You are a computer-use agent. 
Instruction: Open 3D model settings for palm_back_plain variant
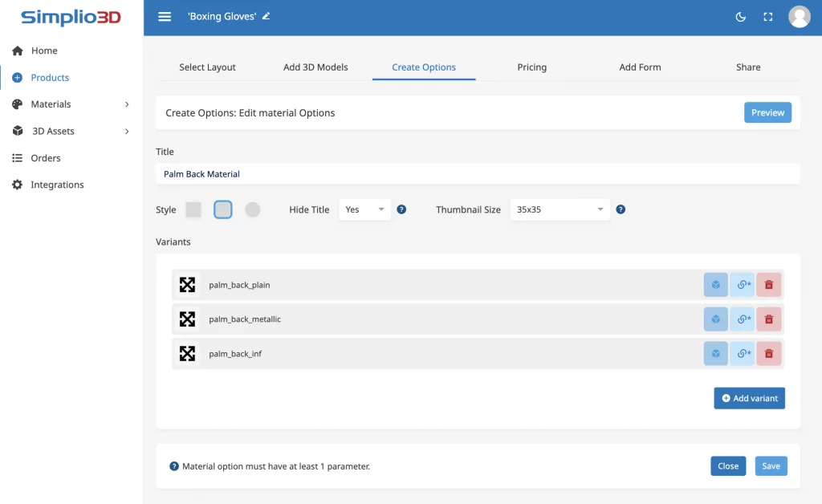715,284
